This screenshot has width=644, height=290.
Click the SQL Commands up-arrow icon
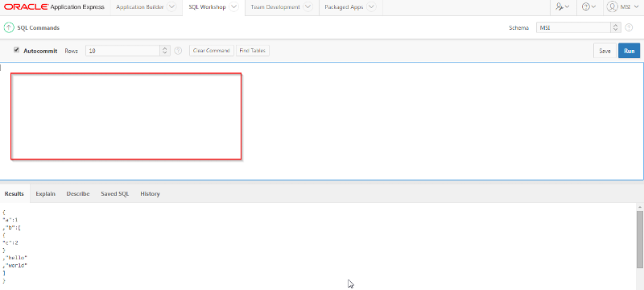[x=9, y=28]
